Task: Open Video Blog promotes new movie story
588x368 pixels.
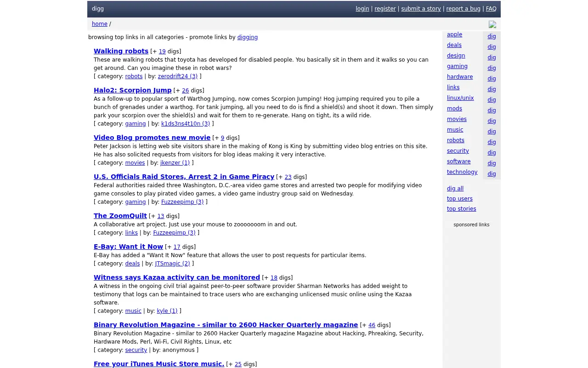Action: pos(152,138)
